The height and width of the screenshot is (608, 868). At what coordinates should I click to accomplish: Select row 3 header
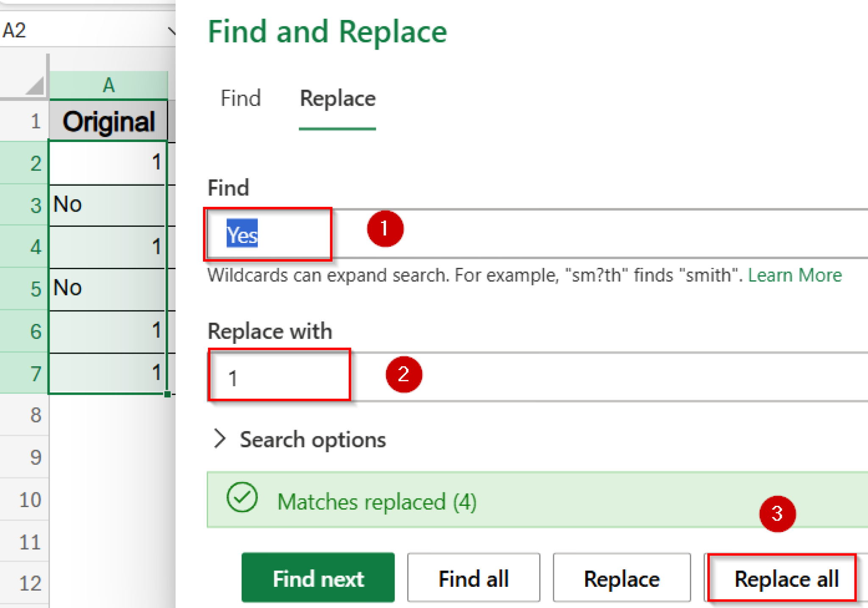(x=35, y=205)
